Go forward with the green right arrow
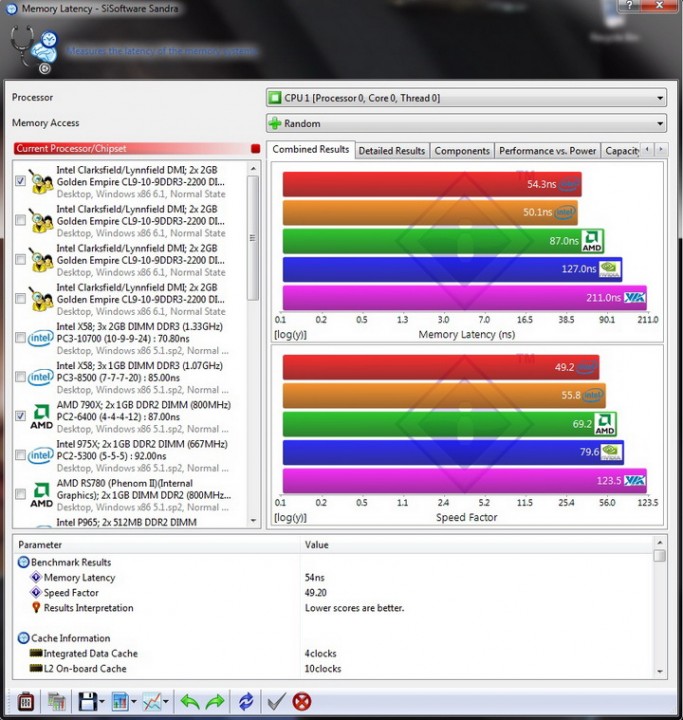Viewport: 683px width, 720px height. [x=214, y=702]
